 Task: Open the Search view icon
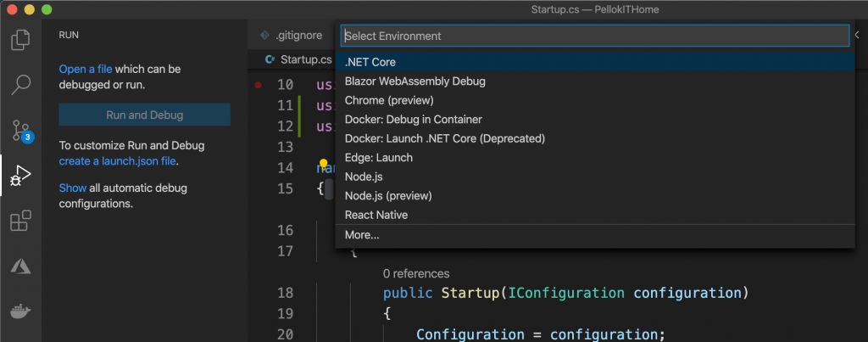click(x=22, y=85)
